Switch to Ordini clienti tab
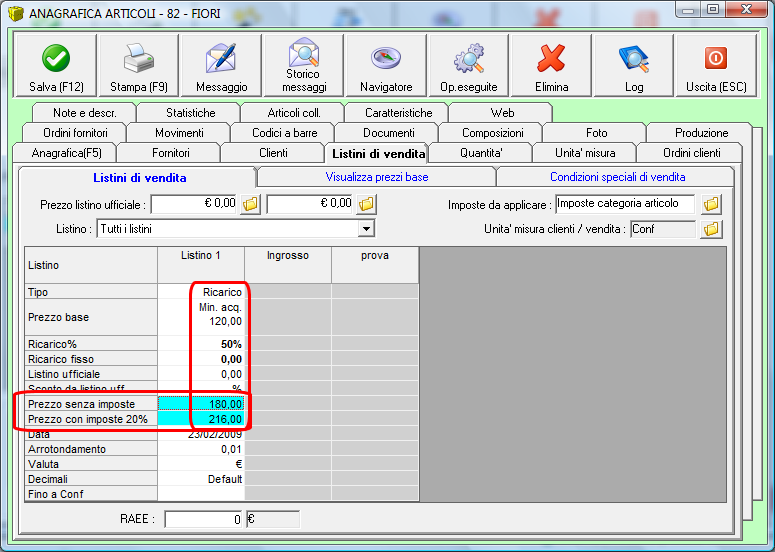Screen dimensions: 775x552 691,153
